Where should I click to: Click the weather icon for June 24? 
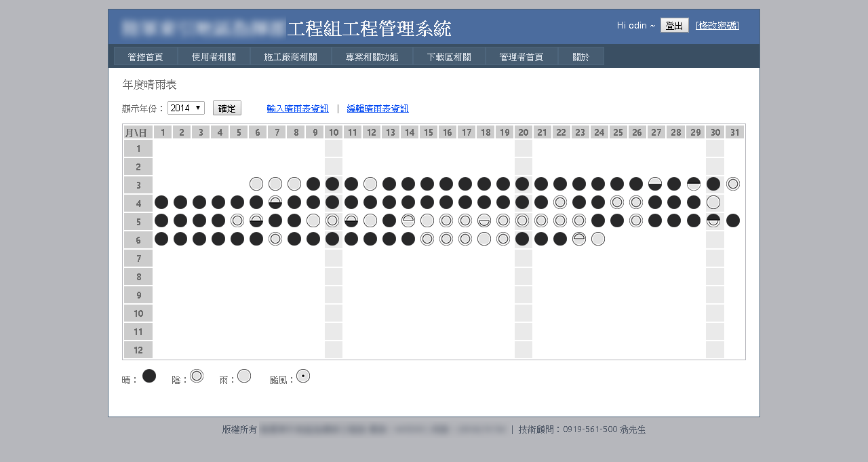[x=597, y=239]
